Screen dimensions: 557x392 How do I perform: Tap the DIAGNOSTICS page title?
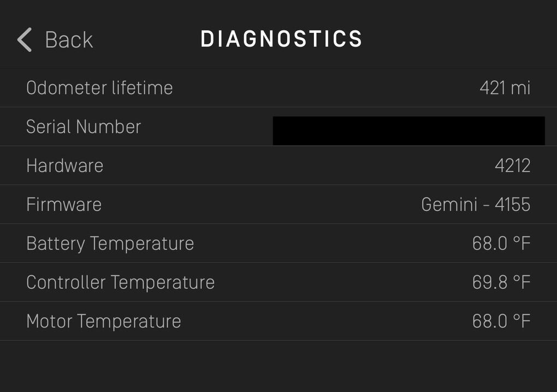[281, 39]
